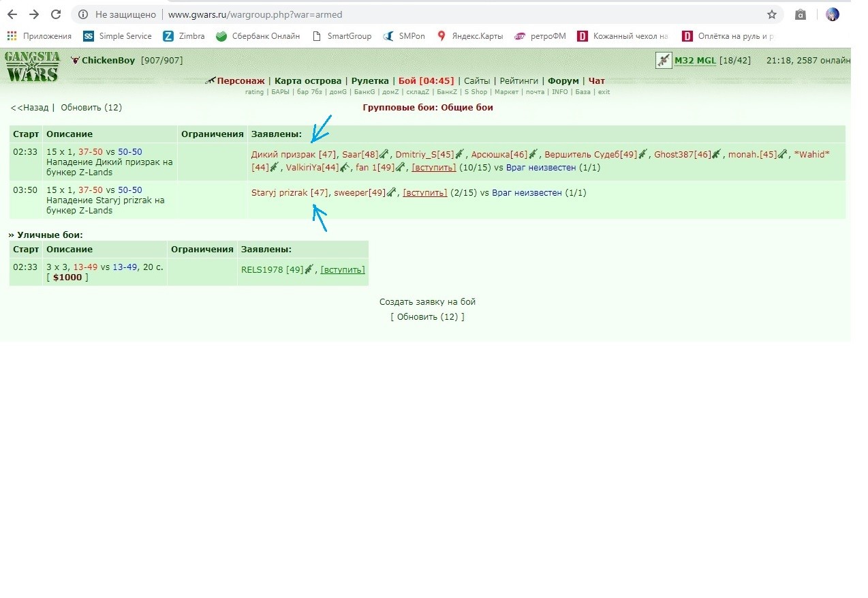The image size is (868, 598).
Task: Click the browser address bar URL
Action: point(255,14)
